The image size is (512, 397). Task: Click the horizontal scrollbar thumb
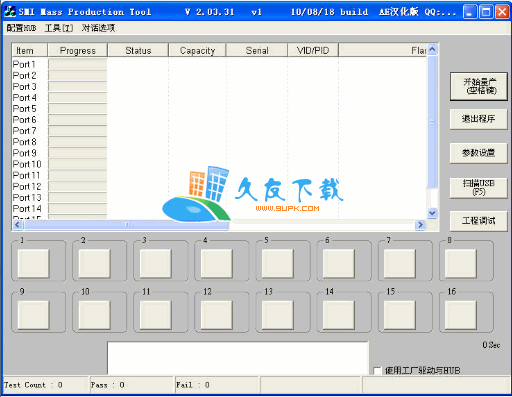point(127,225)
